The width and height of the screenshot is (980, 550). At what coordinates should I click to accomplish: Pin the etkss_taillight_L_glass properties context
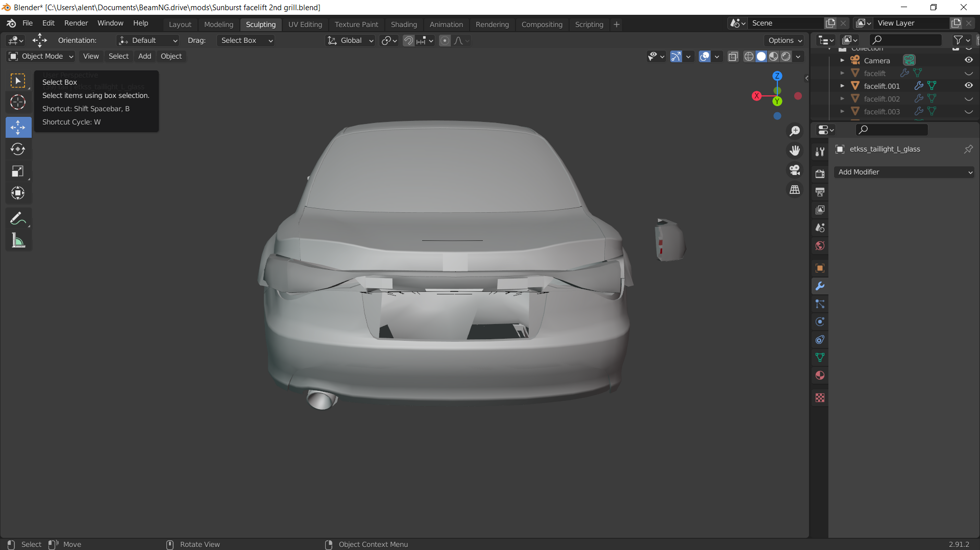[968, 149]
